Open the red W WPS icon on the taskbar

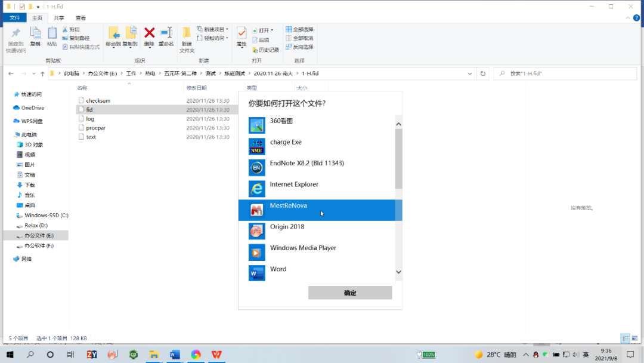click(216, 355)
